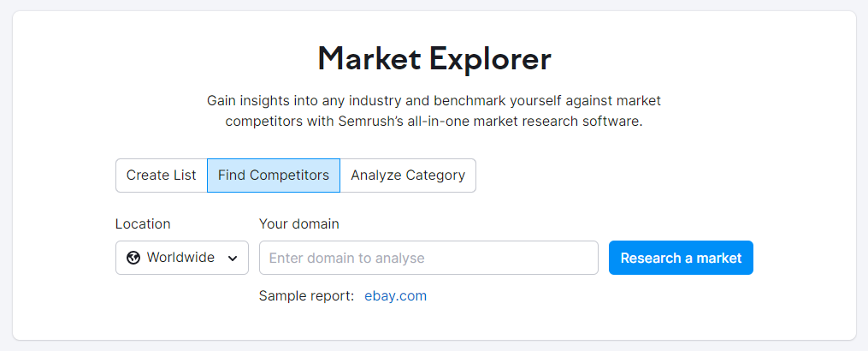The height and width of the screenshot is (351, 868).
Task: Click the Market Explorer heading
Action: pos(434,59)
